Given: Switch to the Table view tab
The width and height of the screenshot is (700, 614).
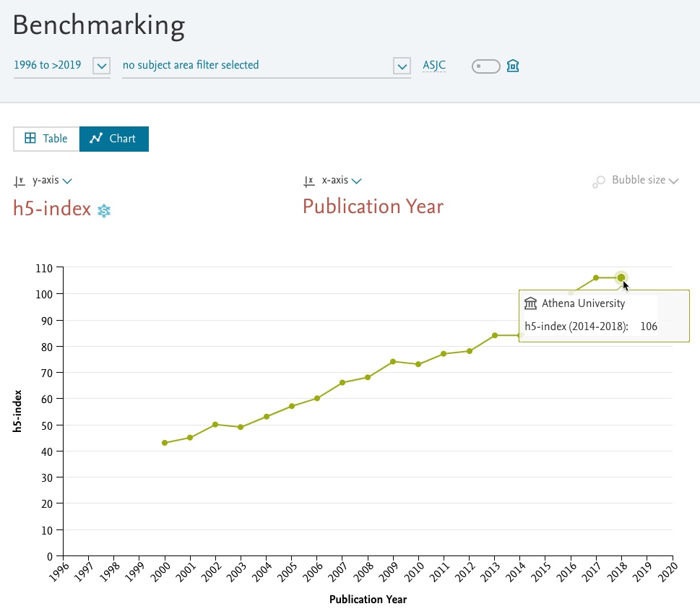Looking at the screenshot, I should [x=46, y=139].
